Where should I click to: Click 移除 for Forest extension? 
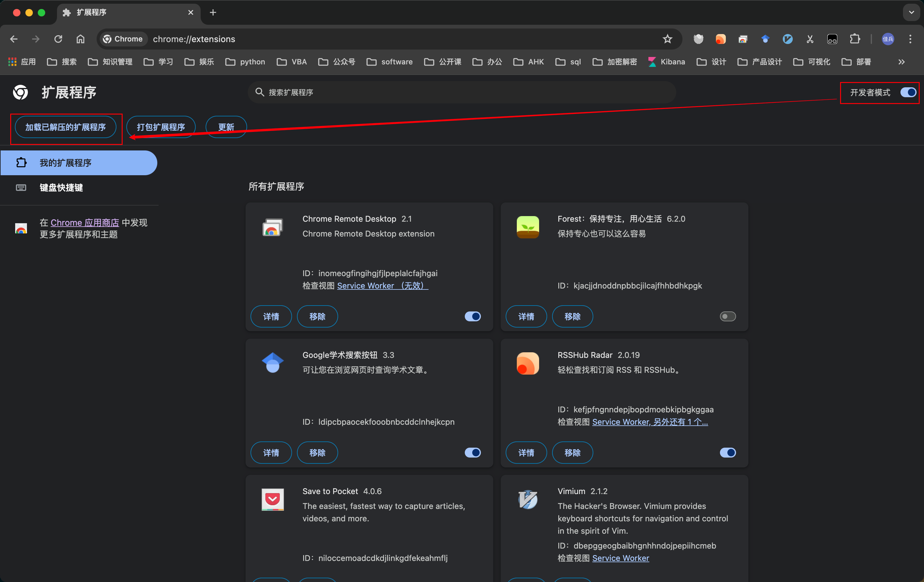coord(573,316)
